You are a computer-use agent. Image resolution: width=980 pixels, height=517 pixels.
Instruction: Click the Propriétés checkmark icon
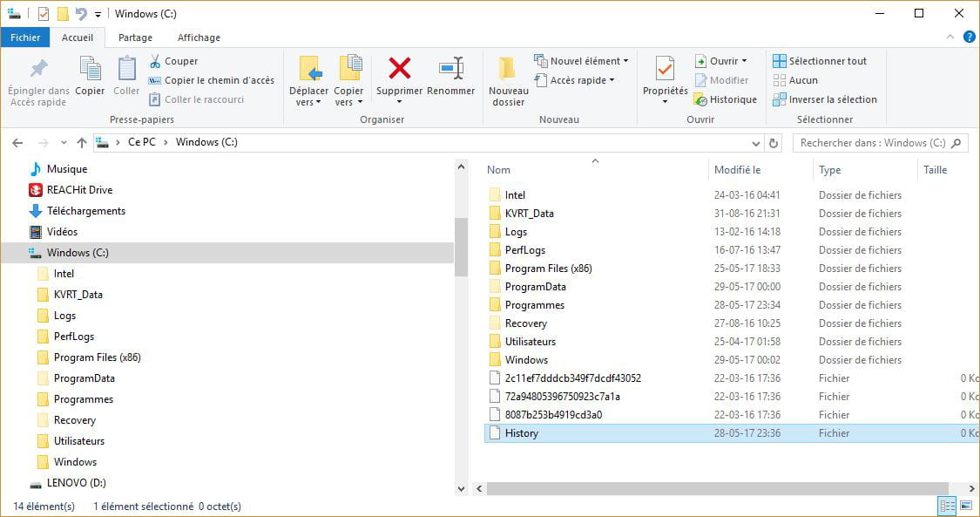(665, 68)
